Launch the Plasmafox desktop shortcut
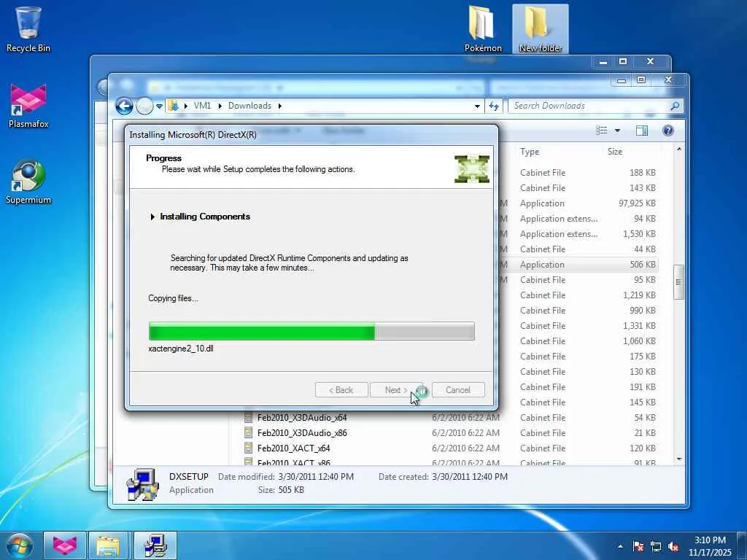 tap(28, 106)
